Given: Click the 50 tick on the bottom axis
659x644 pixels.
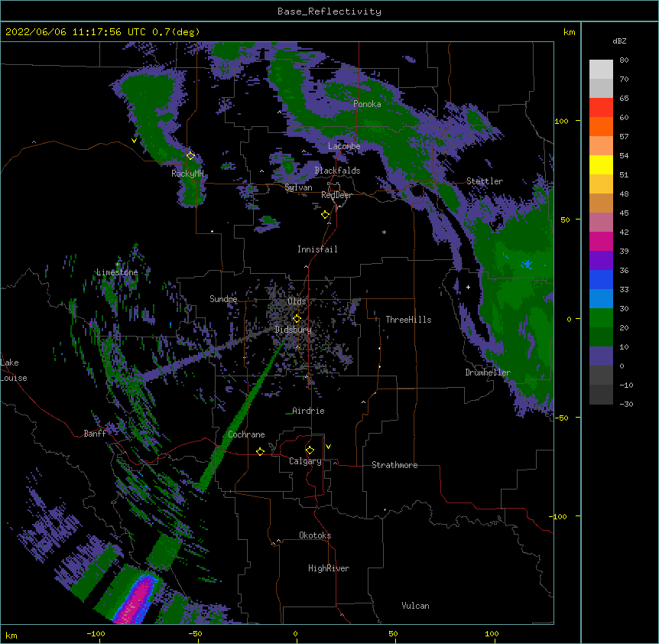Looking at the screenshot, I should pyautogui.click(x=393, y=633).
